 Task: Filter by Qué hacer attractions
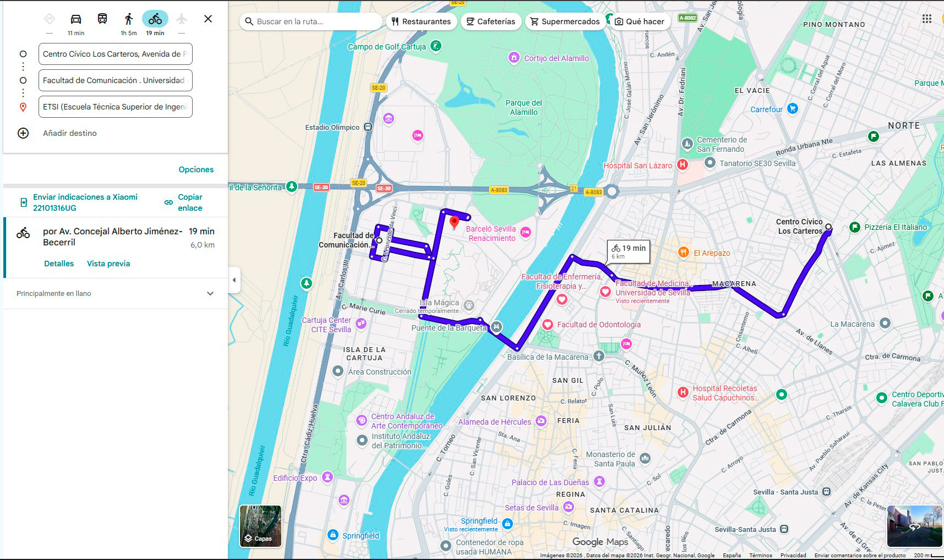(x=640, y=21)
